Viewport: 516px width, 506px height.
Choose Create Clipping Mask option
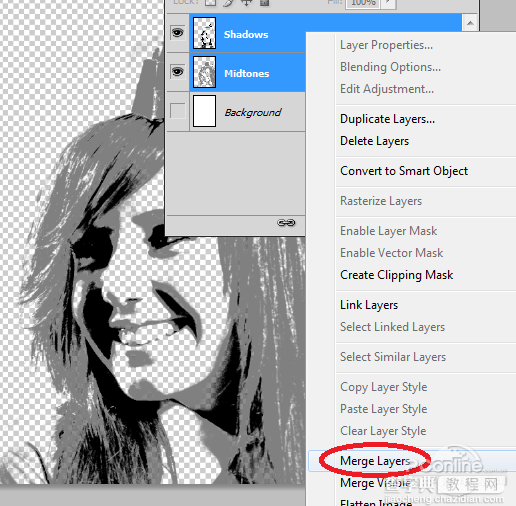tap(396, 275)
